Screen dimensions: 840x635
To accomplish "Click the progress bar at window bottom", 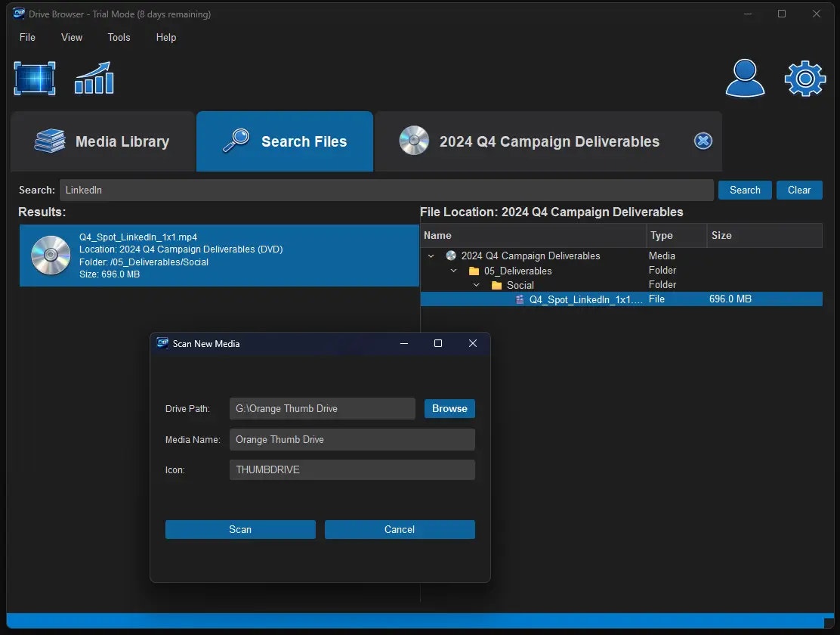I will [420, 621].
